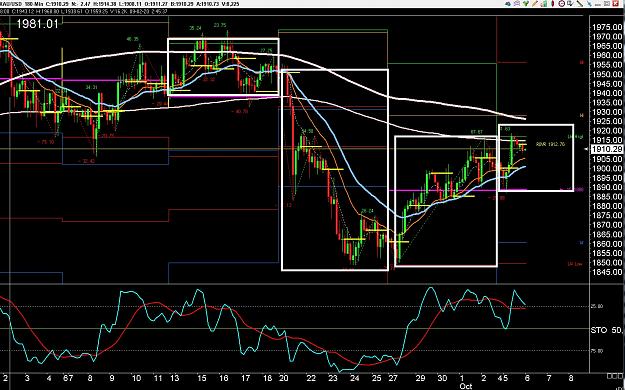Click the binoculars search icon in title bar
The height and width of the screenshot is (390, 625).
(x=508, y=4)
